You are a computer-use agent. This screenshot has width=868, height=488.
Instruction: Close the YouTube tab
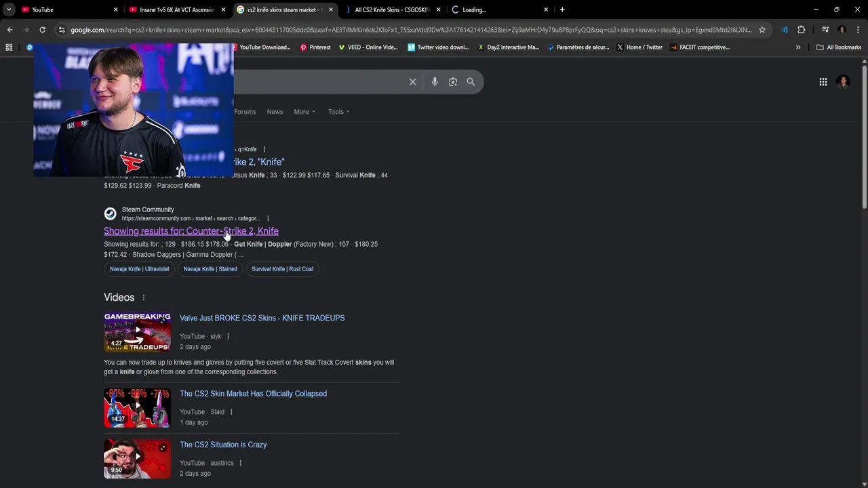coord(115,9)
